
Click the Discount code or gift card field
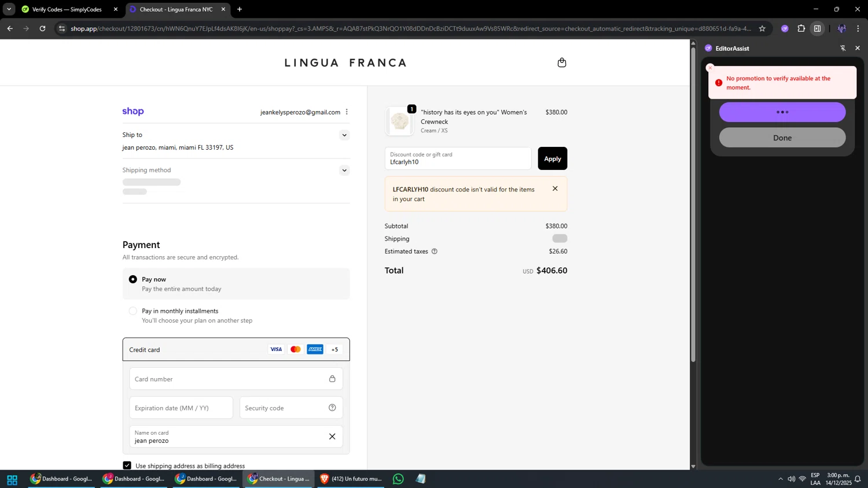tap(458, 158)
